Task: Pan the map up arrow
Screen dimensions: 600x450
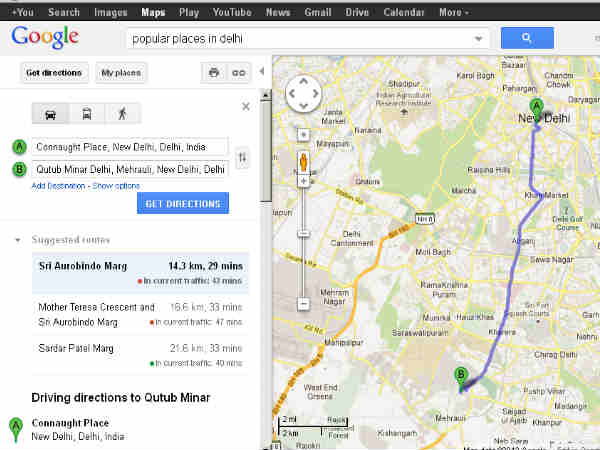Action: coord(303,81)
